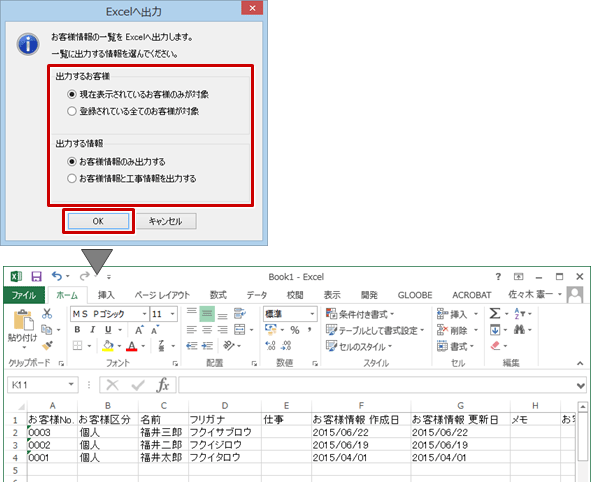
Task: Click the AutoSum sigma icon
Action: click(x=495, y=314)
